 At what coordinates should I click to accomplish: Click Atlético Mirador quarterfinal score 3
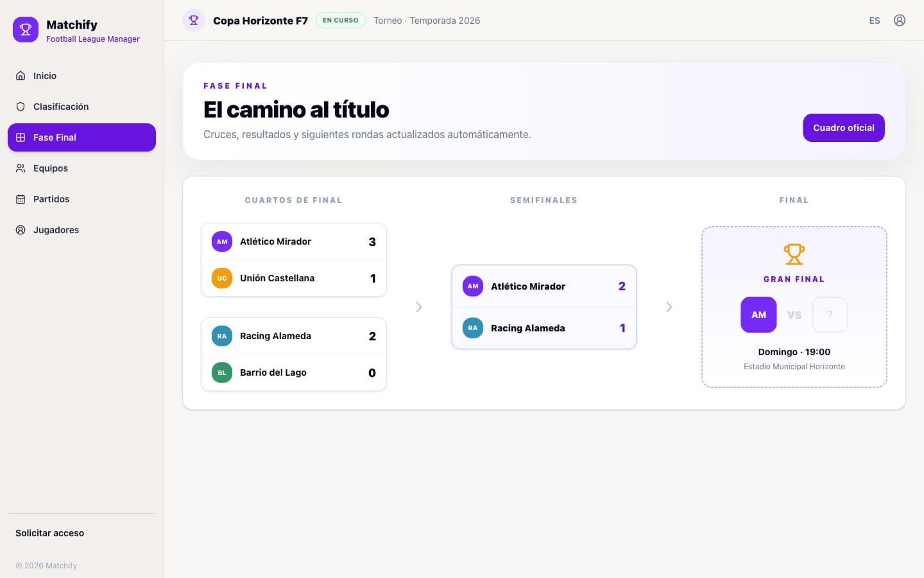click(372, 242)
